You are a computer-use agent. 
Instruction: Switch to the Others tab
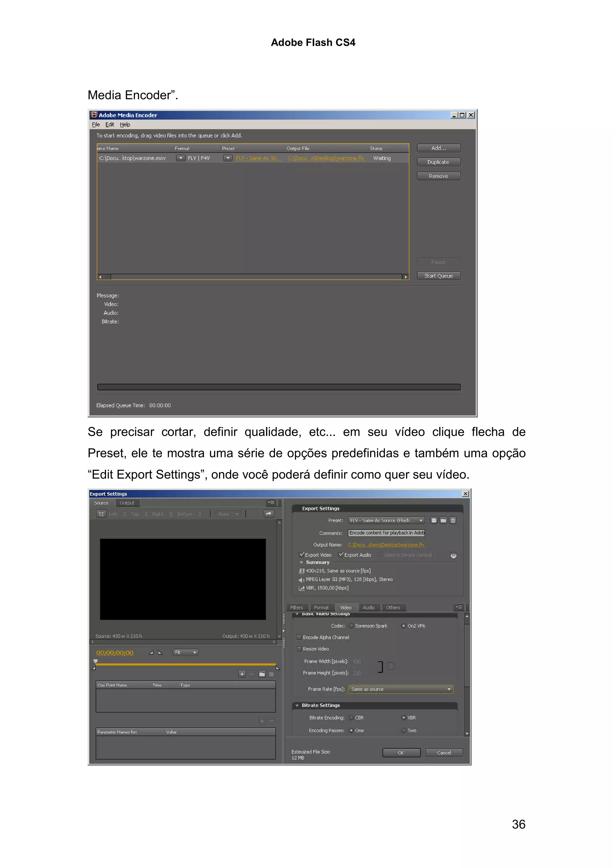pos(393,607)
